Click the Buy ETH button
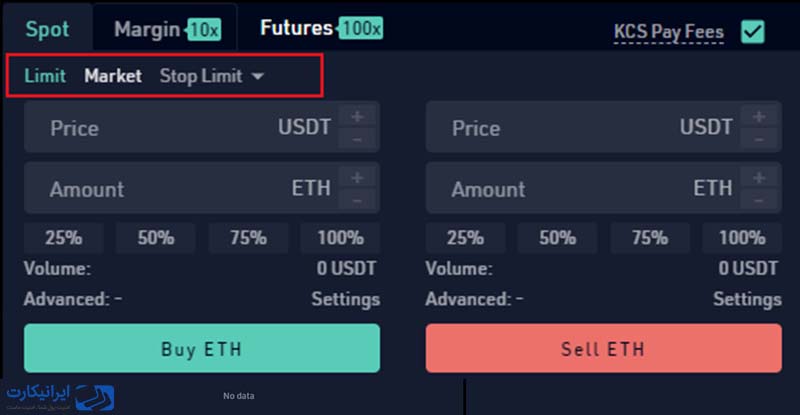 tap(202, 348)
